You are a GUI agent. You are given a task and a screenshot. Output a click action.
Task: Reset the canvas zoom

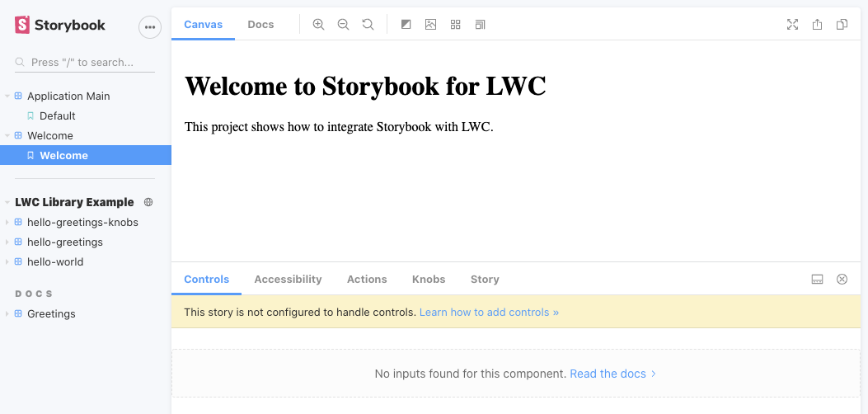[x=368, y=25]
